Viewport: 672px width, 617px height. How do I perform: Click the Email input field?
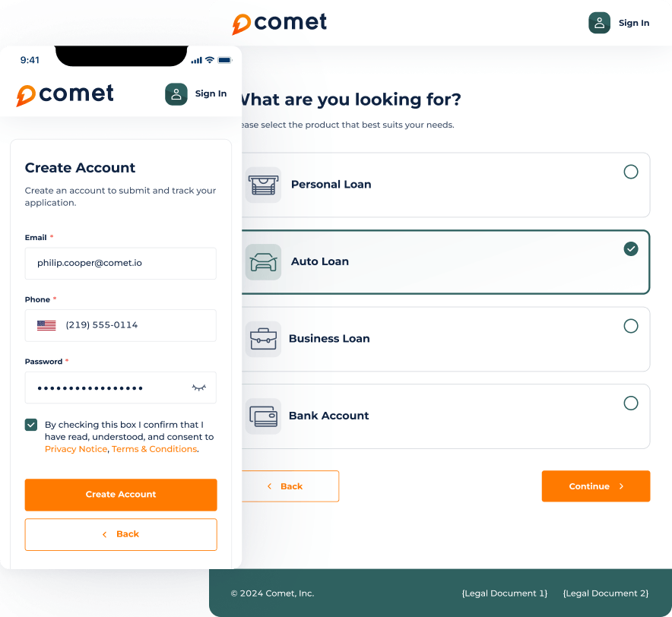click(120, 263)
